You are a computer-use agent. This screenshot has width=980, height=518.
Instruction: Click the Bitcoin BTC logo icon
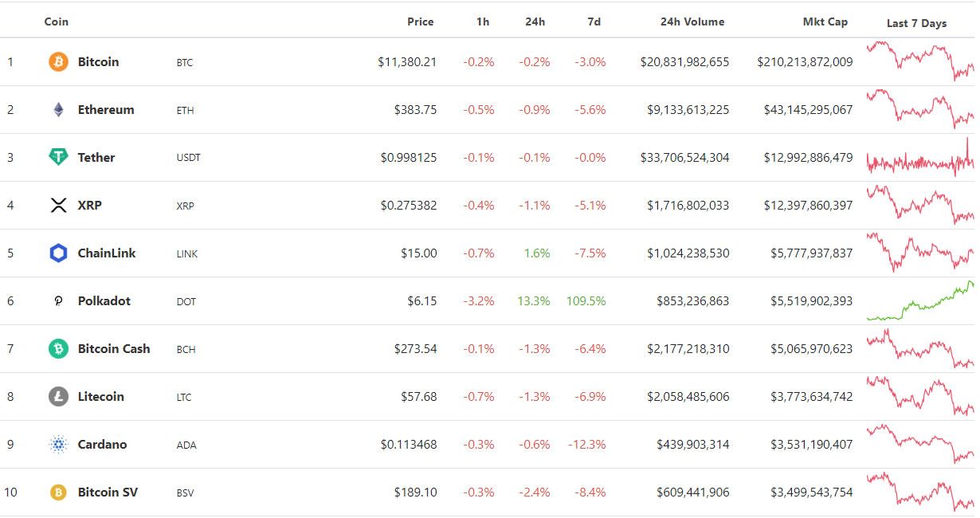tap(57, 61)
